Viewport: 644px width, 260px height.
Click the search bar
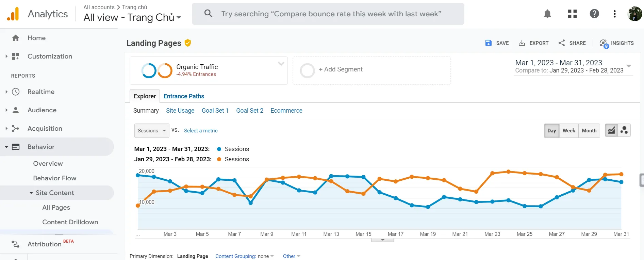328,14
